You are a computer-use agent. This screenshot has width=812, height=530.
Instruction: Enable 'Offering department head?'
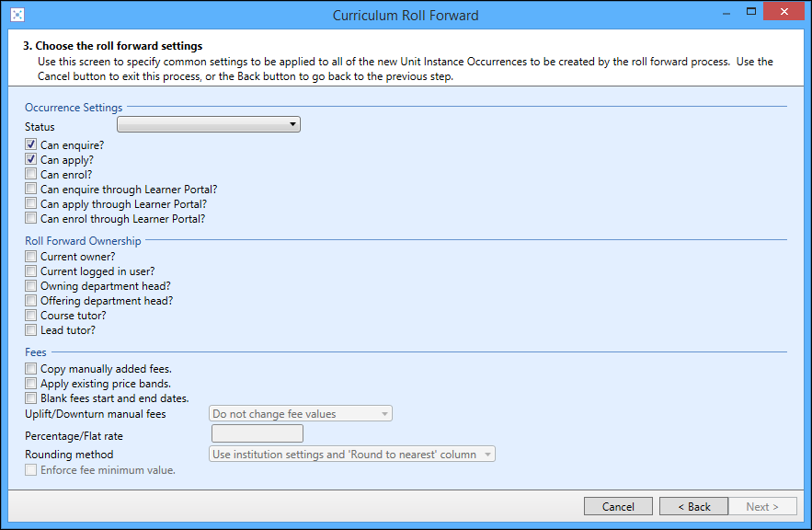(x=30, y=300)
